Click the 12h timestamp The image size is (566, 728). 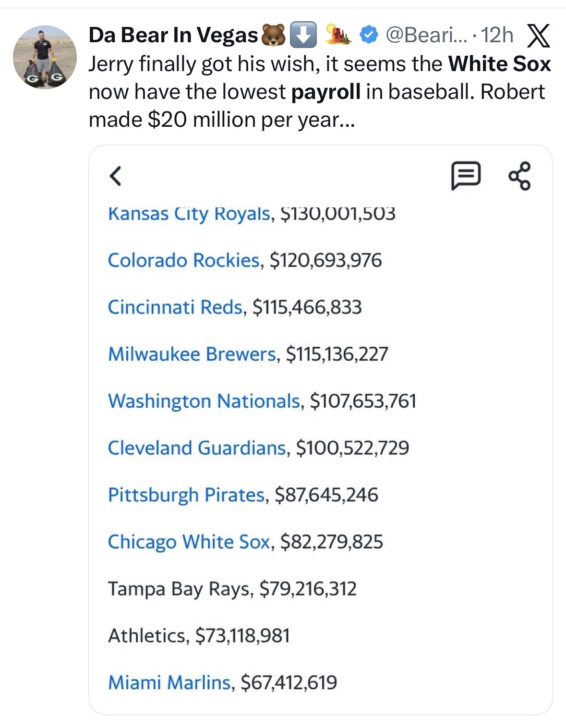pyautogui.click(x=497, y=35)
